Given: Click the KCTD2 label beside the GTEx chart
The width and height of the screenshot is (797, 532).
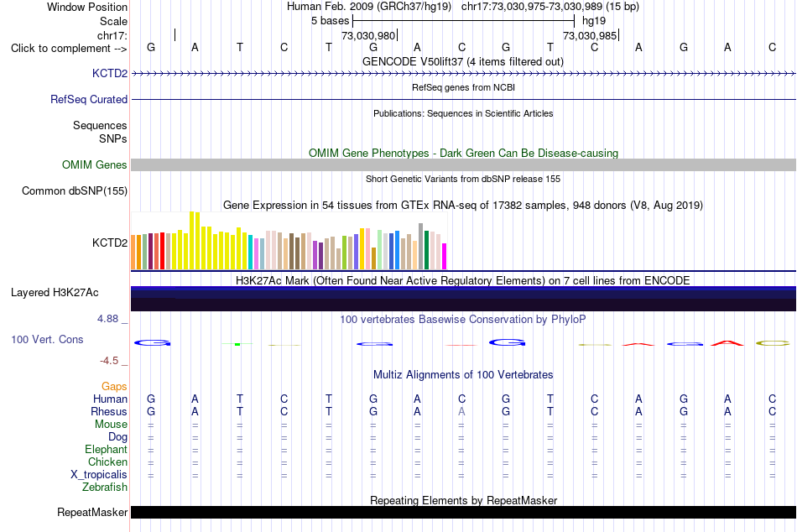Looking at the screenshot, I should (110, 243).
